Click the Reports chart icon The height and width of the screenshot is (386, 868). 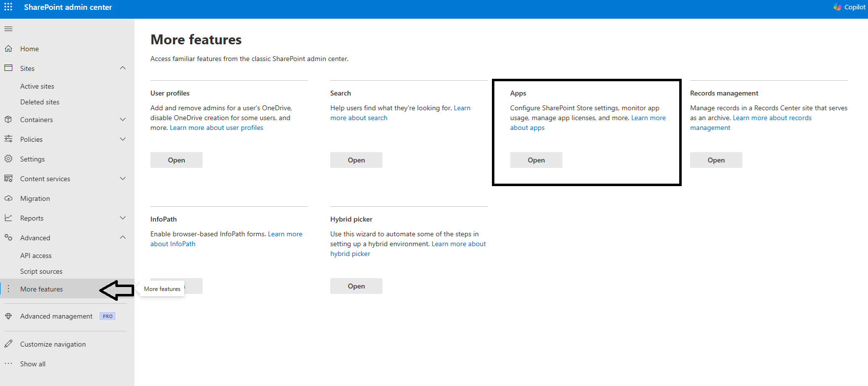point(8,218)
